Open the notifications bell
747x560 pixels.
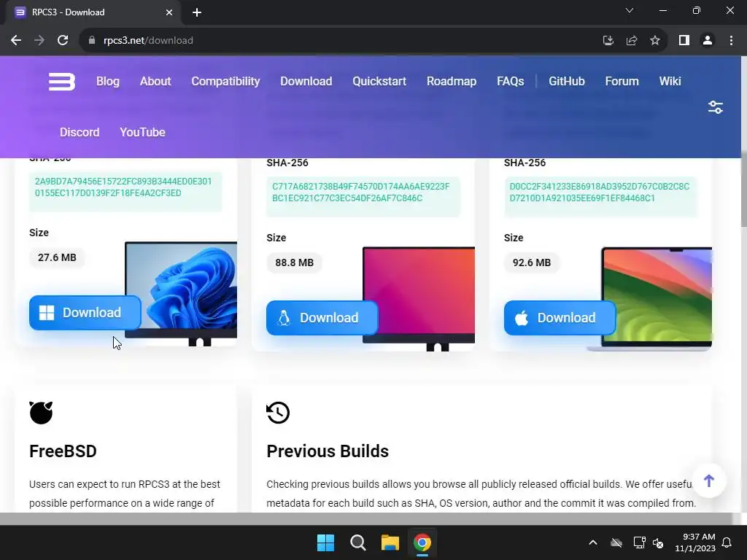(x=727, y=542)
